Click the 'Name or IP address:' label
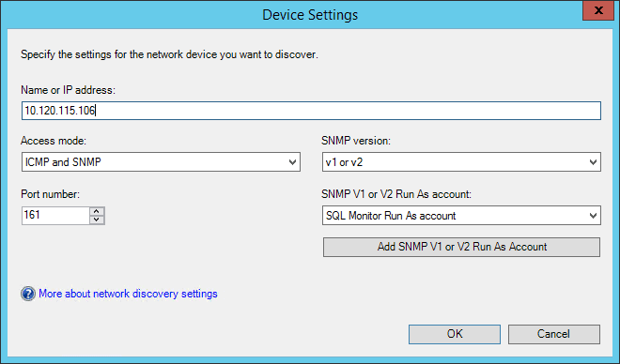Screen dimensions: 620x364 [68, 90]
